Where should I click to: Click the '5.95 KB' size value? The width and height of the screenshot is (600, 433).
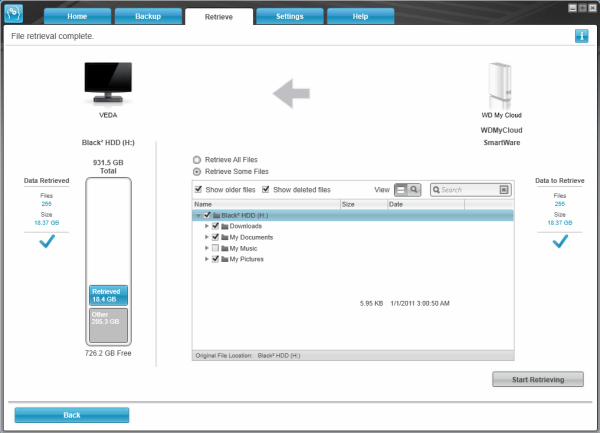[371, 303]
